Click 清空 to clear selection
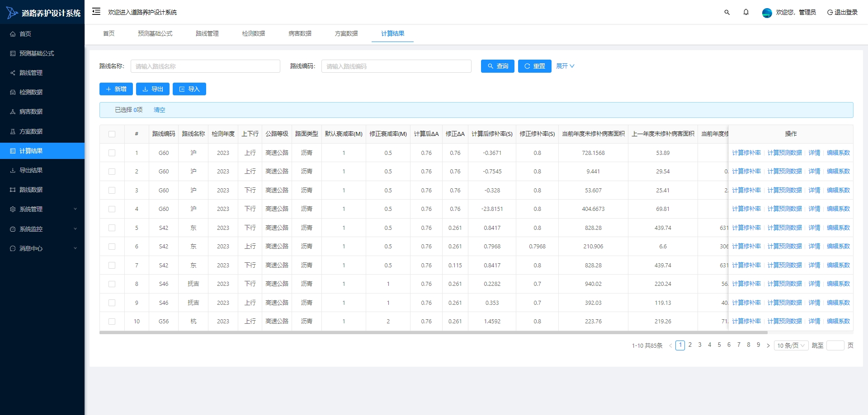 point(159,110)
